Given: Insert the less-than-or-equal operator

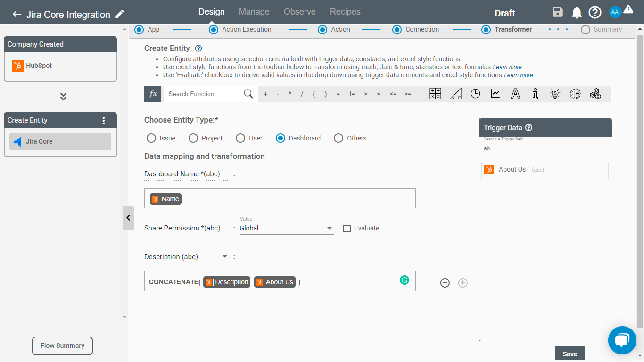Looking at the screenshot, I should (393, 94).
